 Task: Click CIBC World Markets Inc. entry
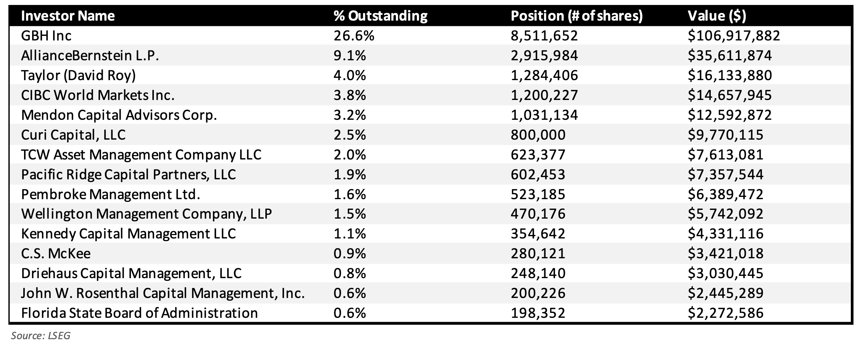[98, 95]
